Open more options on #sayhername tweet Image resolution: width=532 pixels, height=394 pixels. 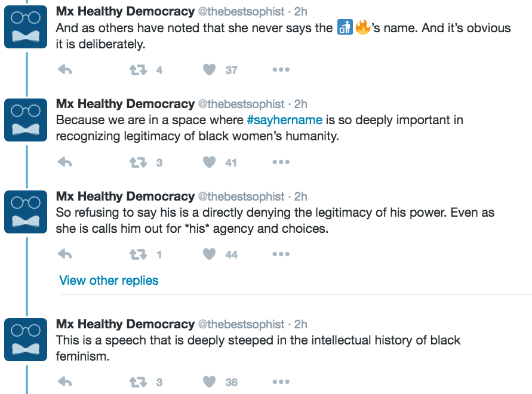coord(281,162)
